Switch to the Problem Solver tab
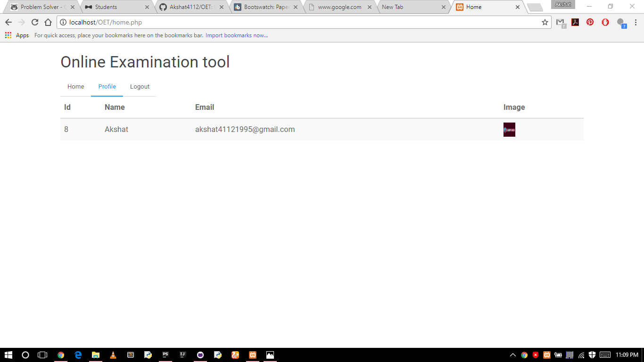Screen dimensions: 644x362 point(42,7)
